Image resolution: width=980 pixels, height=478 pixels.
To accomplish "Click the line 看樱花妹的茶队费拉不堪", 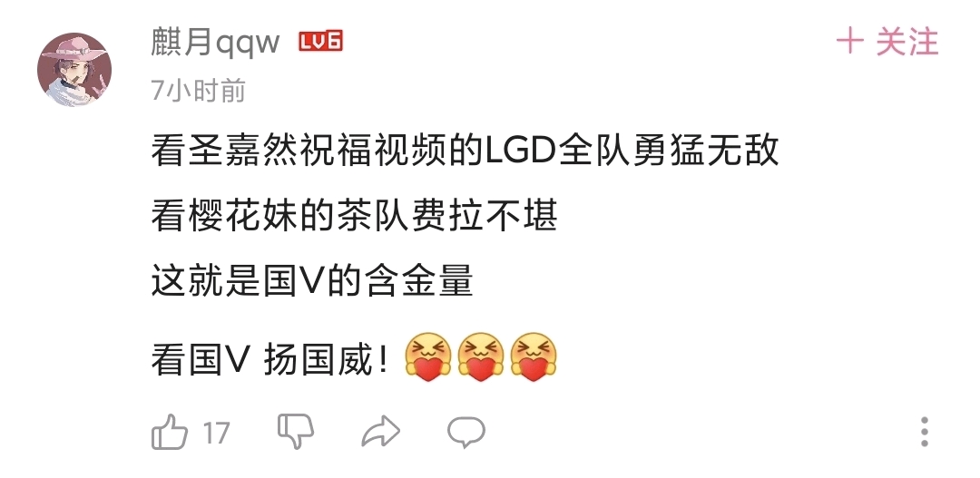I will [354, 216].
